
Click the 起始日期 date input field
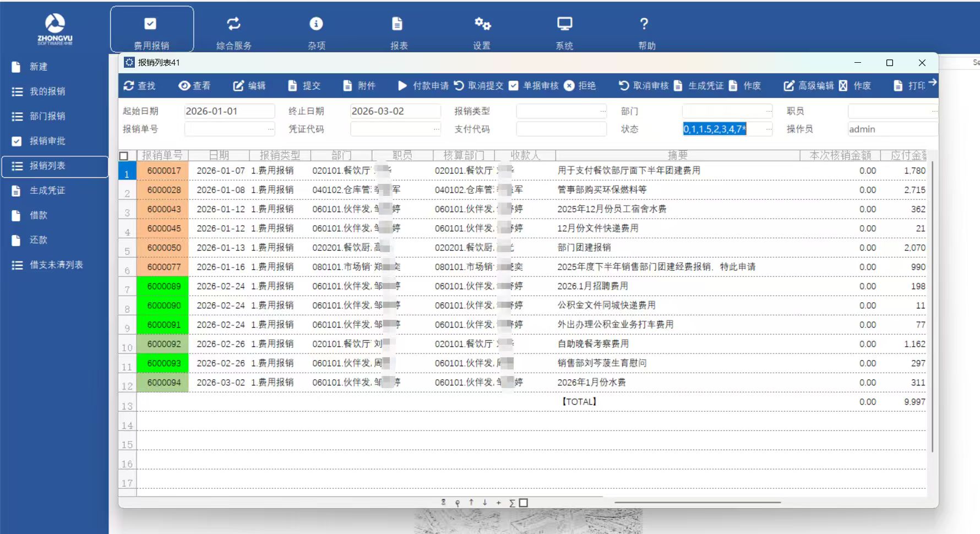coord(228,111)
